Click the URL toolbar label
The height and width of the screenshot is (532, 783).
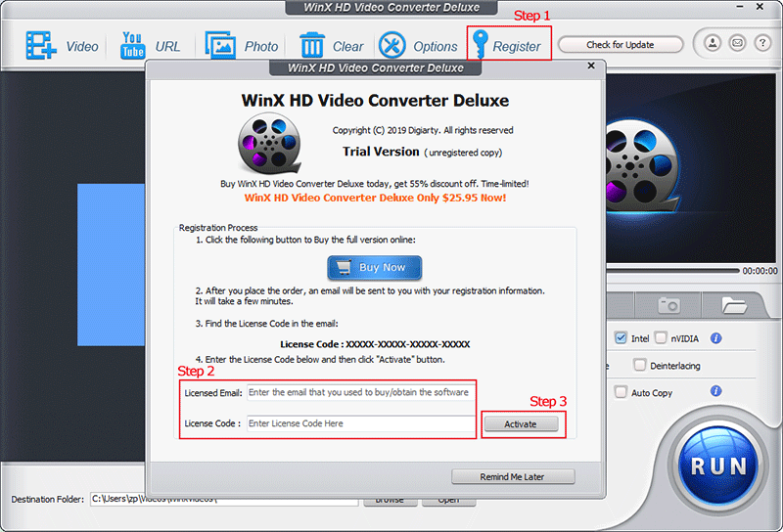click(x=167, y=46)
